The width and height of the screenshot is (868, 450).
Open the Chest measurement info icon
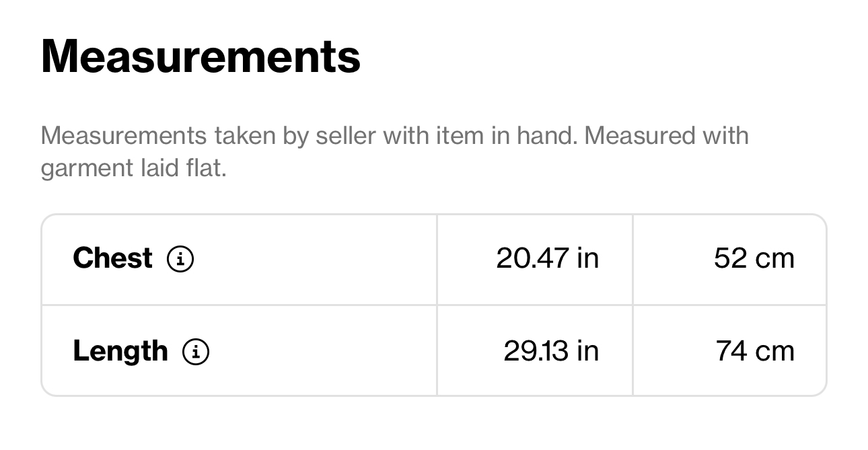point(180,259)
